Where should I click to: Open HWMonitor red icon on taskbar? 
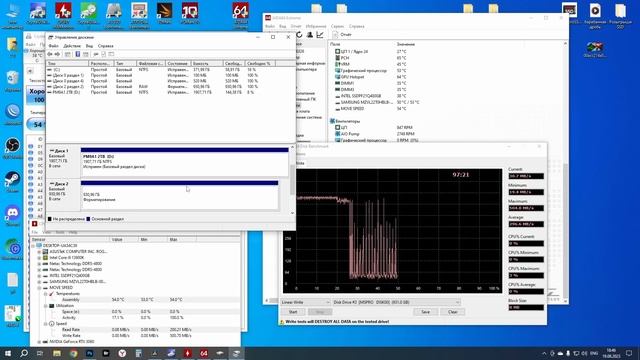[187, 353]
